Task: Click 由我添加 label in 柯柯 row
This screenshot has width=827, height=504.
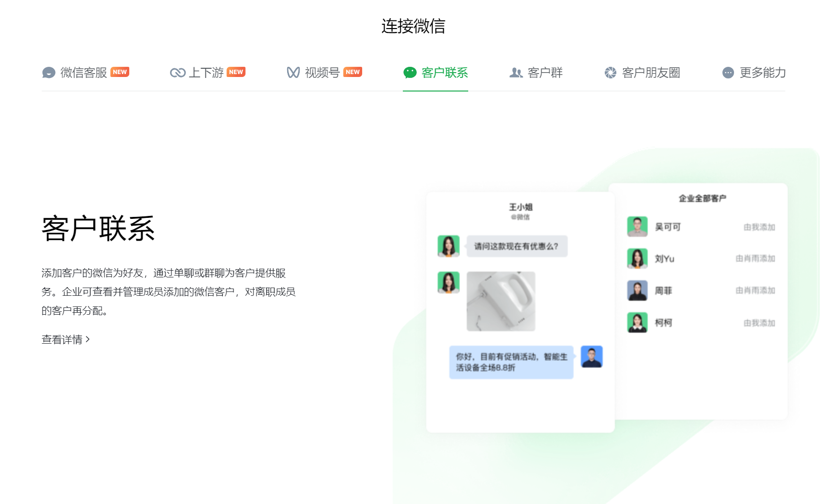Action: pos(759,323)
